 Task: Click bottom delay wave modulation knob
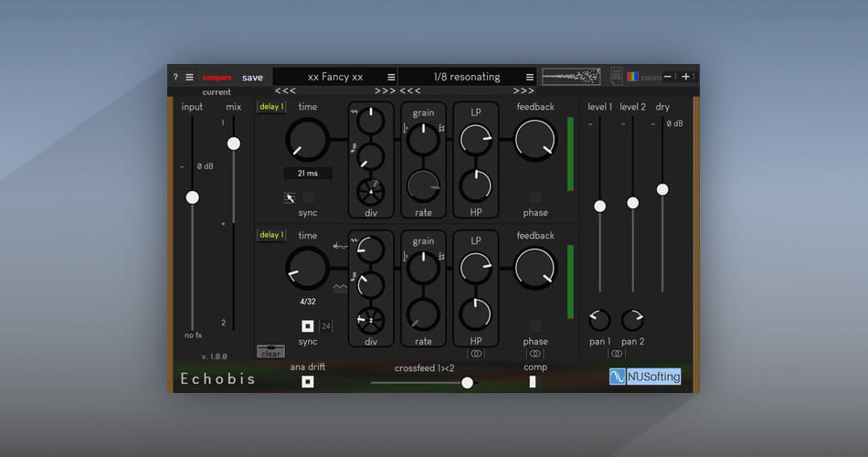[370, 250]
